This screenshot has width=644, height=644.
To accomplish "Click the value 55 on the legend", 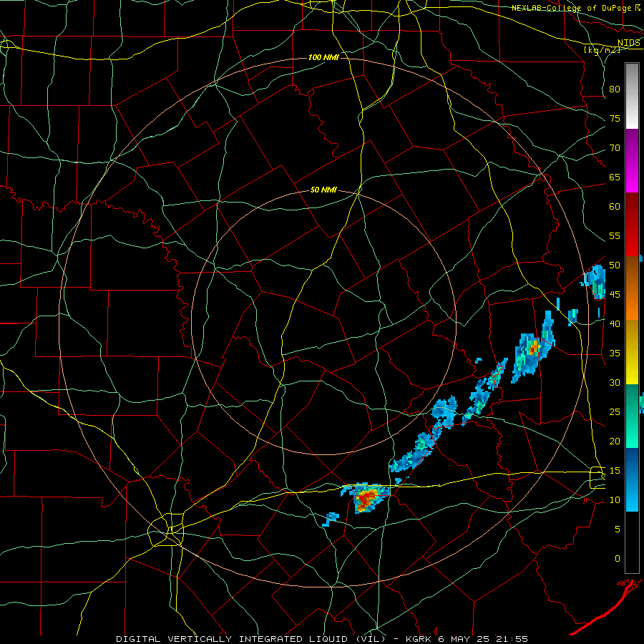I will [x=615, y=235].
